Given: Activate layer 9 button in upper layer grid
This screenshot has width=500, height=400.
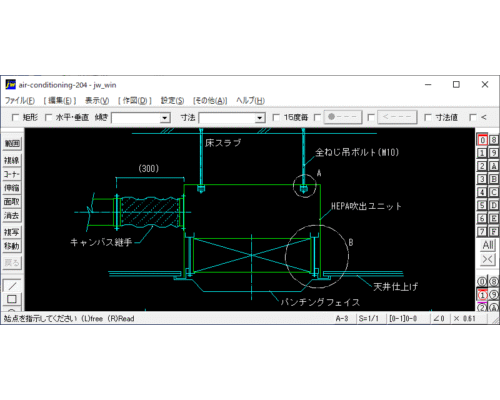Looking at the screenshot, I should point(494,153).
